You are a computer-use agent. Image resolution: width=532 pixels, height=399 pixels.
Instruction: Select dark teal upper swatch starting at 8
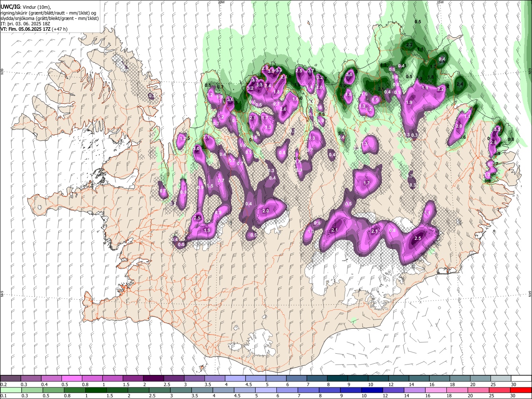pos(337,378)
